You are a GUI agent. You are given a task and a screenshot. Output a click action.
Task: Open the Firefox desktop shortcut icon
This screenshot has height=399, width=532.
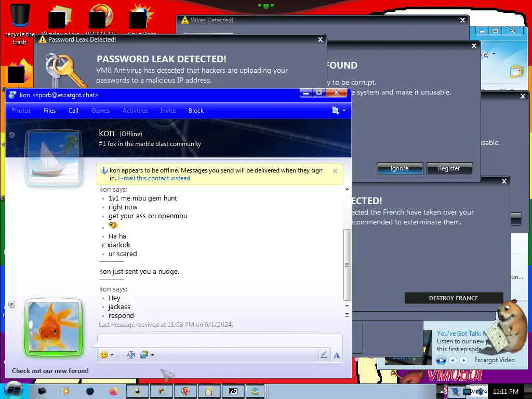pos(19,72)
